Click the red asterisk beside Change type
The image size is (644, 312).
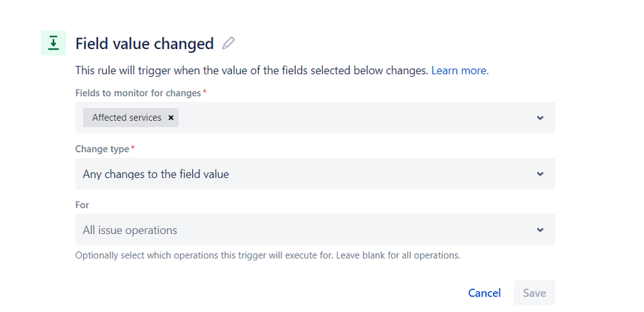click(133, 148)
